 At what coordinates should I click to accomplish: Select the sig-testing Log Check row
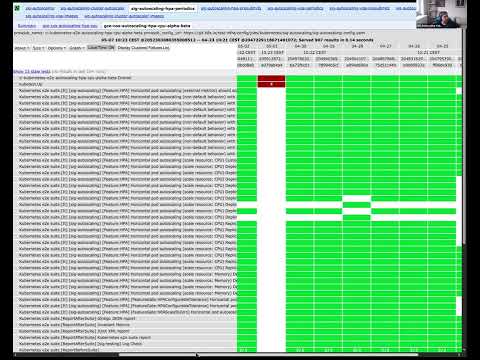125,344
